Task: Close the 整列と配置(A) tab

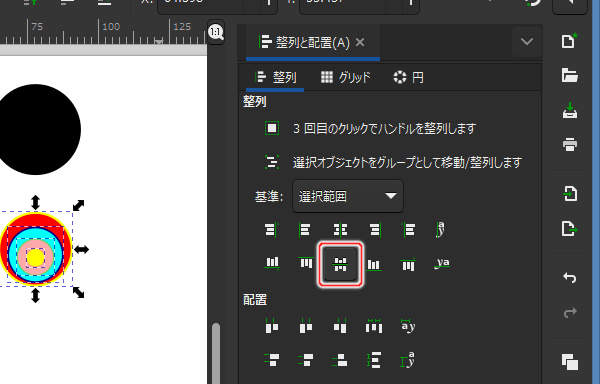Action: (x=360, y=42)
